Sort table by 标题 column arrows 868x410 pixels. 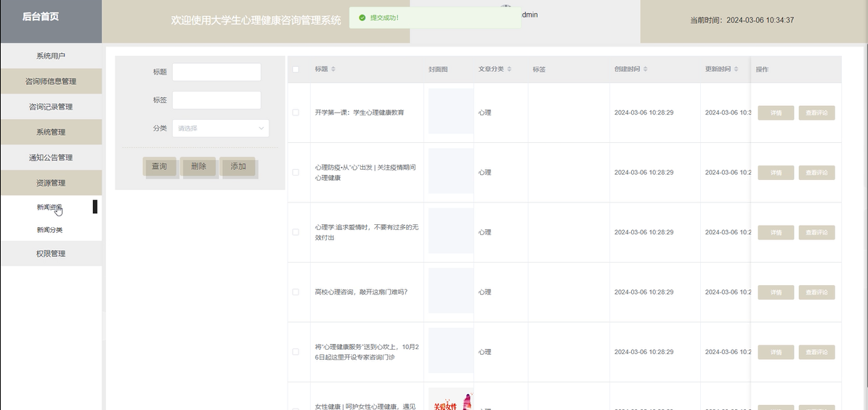point(333,69)
